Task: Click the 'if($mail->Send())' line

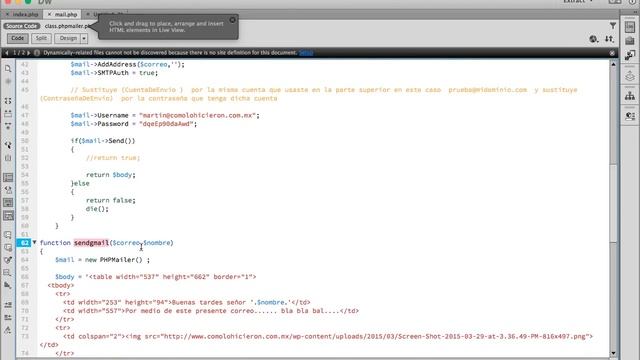Action: coord(102,141)
